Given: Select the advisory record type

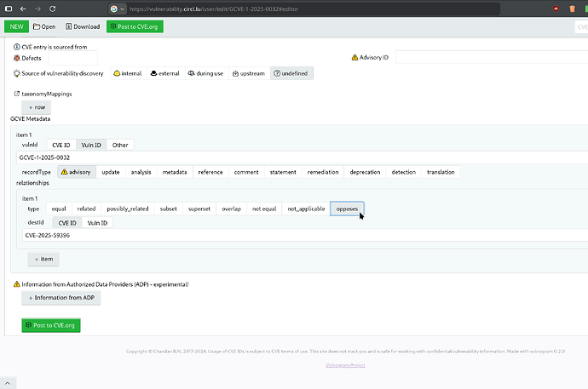Looking at the screenshot, I should point(75,172).
